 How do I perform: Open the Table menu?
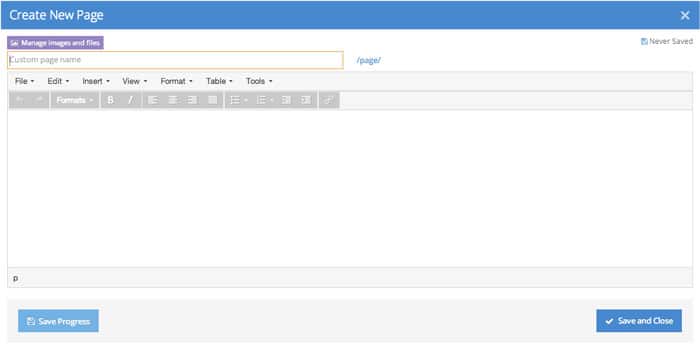click(x=219, y=81)
